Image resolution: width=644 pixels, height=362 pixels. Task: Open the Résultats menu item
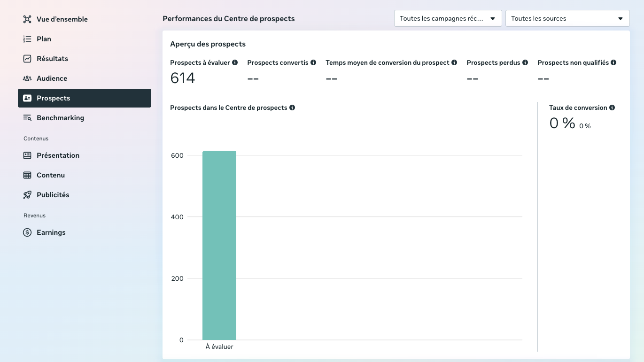85,59
